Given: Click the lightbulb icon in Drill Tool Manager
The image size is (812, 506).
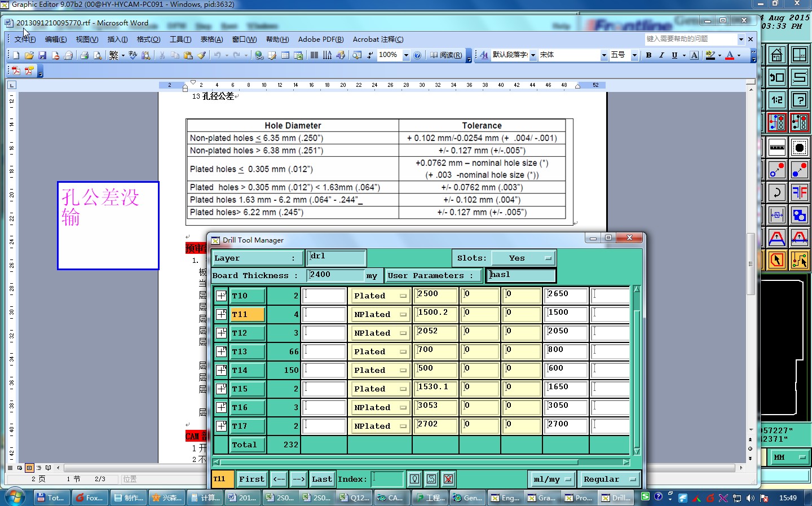Looking at the screenshot, I should click(414, 479).
